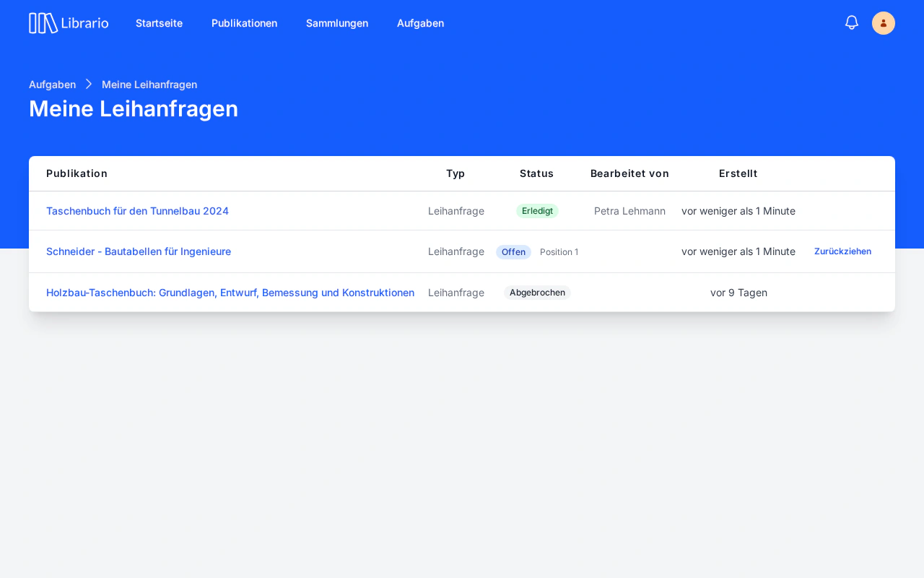Image resolution: width=924 pixels, height=578 pixels.
Task: Open the user avatar menu
Action: pyautogui.click(x=884, y=23)
